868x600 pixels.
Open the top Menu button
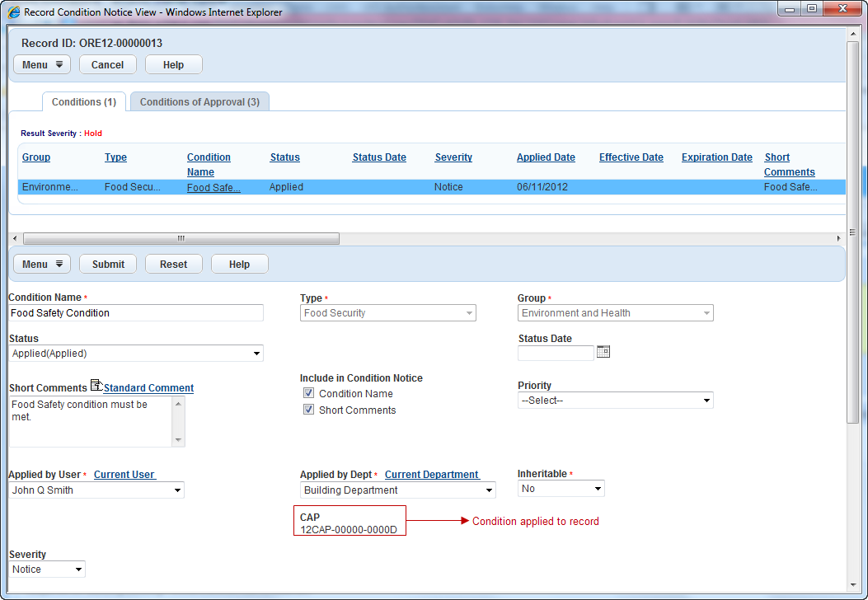tap(42, 65)
